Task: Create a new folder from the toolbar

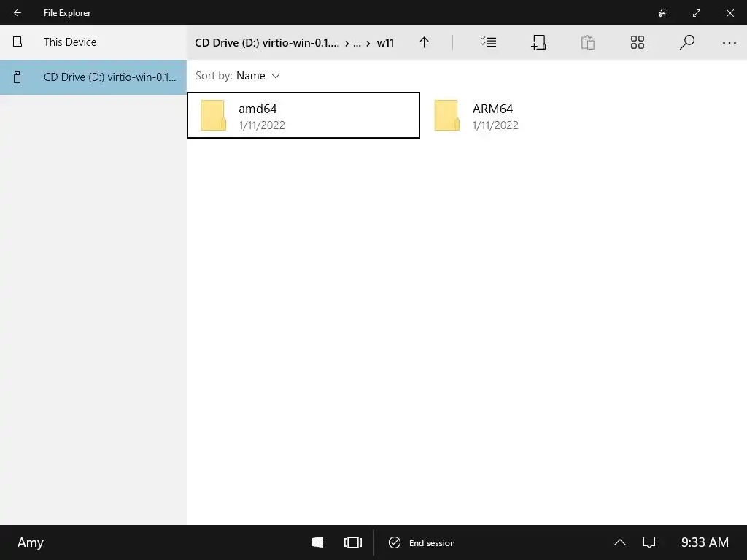Action: 538,42
